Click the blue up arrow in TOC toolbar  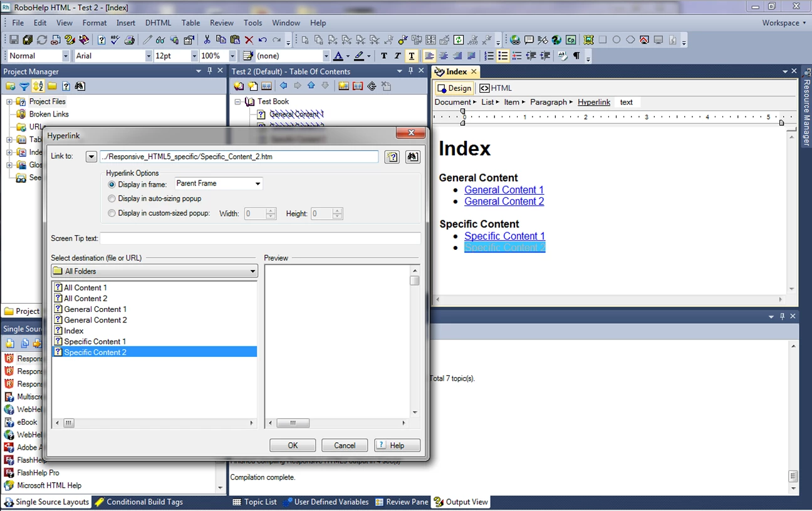(x=311, y=86)
